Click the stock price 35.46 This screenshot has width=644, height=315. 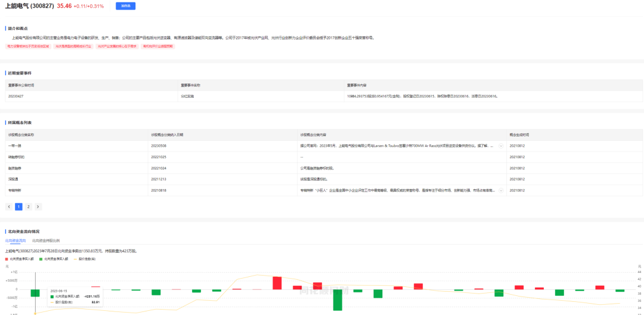click(64, 6)
